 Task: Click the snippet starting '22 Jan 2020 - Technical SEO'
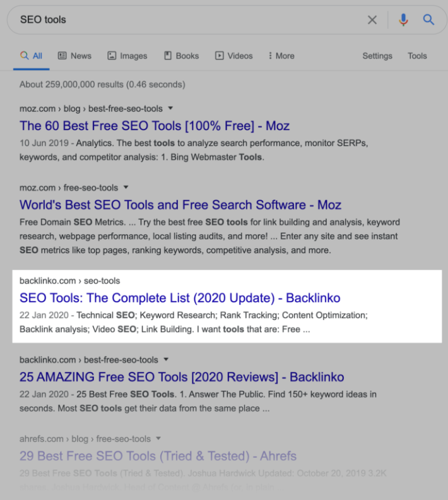click(x=194, y=322)
